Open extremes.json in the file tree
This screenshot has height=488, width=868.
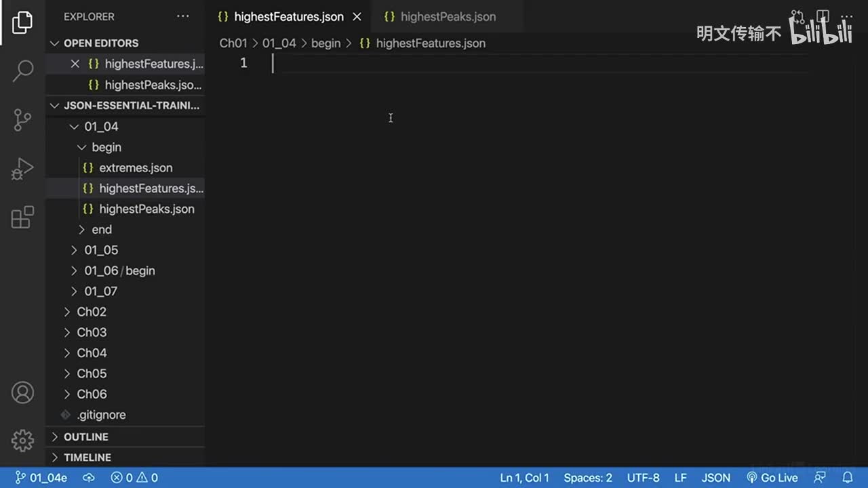(136, 168)
